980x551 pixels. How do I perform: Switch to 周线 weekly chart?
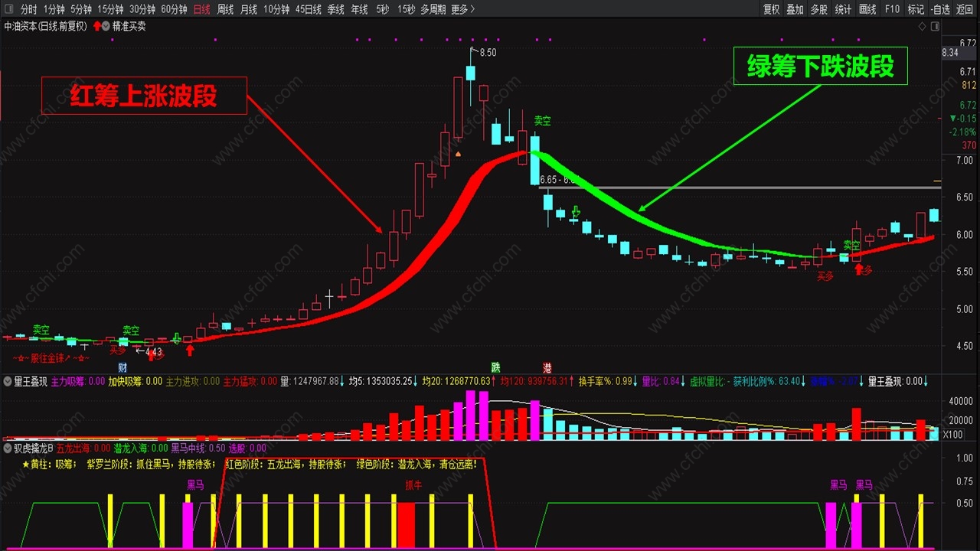pyautogui.click(x=225, y=9)
